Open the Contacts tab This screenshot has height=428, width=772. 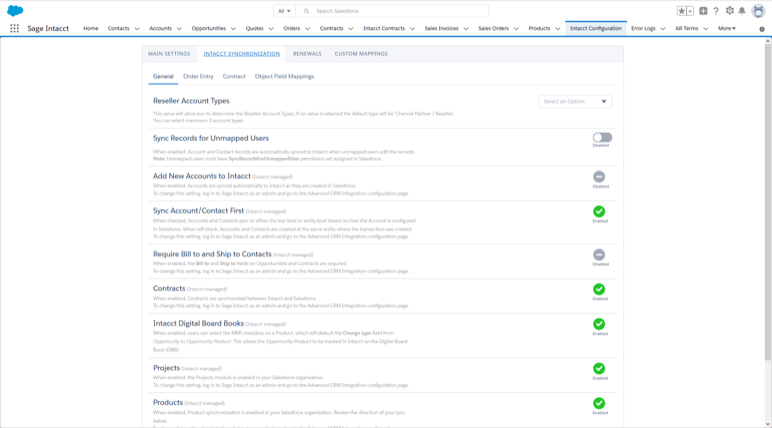click(118, 29)
